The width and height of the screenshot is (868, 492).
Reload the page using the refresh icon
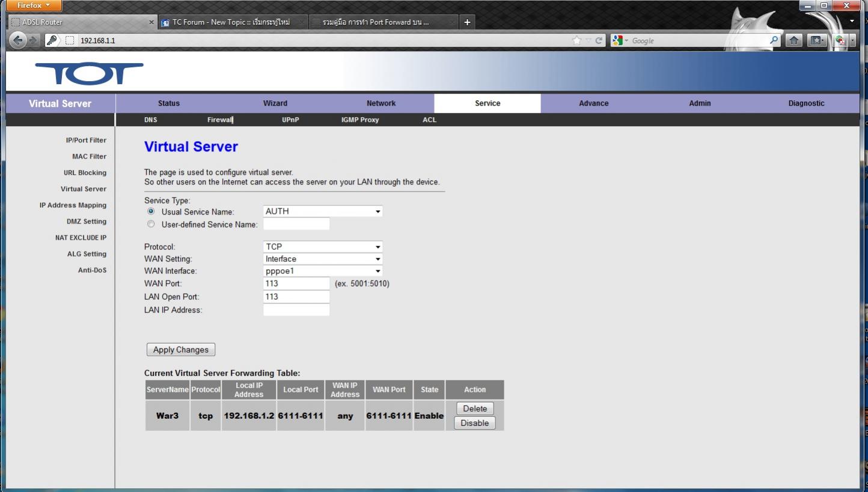click(599, 40)
